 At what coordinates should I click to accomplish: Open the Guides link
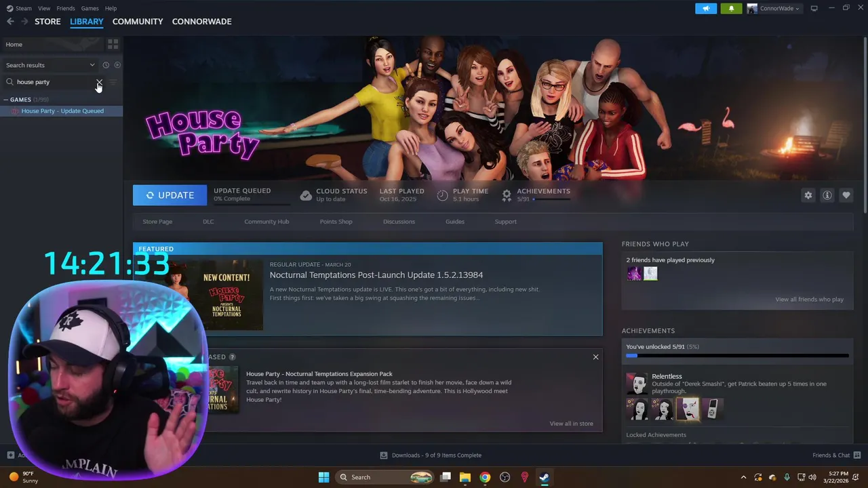pyautogui.click(x=455, y=222)
